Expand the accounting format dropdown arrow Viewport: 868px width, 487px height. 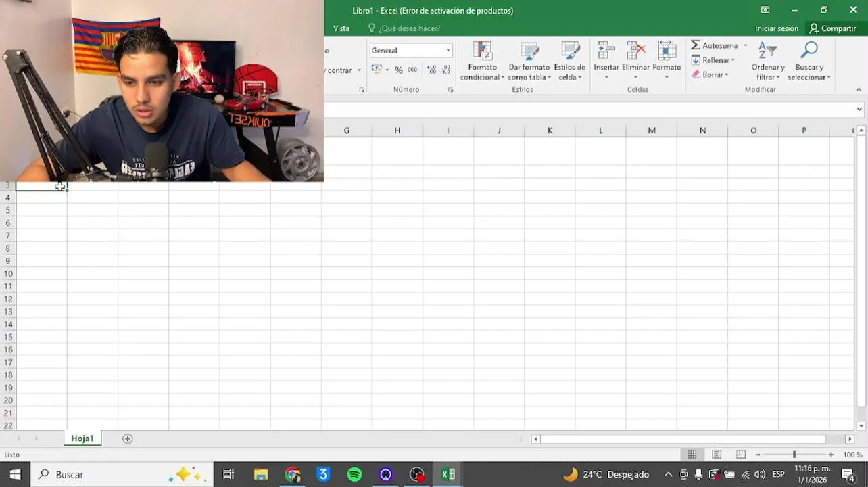[387, 70]
